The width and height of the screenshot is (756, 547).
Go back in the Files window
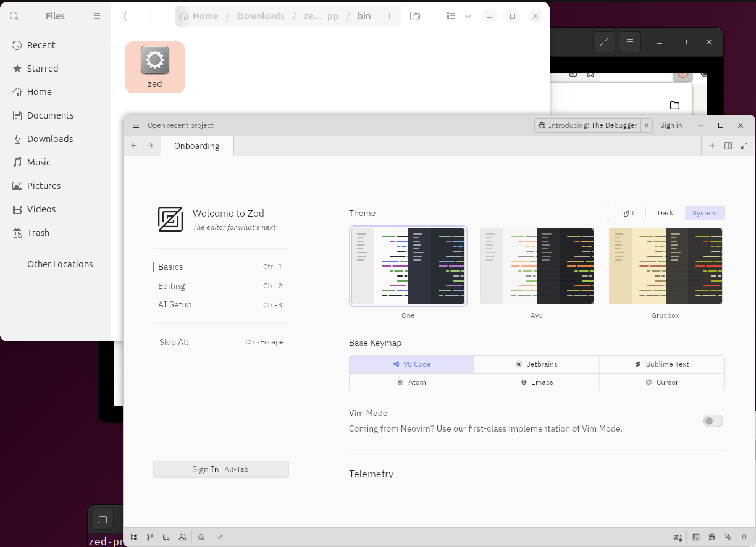coord(125,16)
